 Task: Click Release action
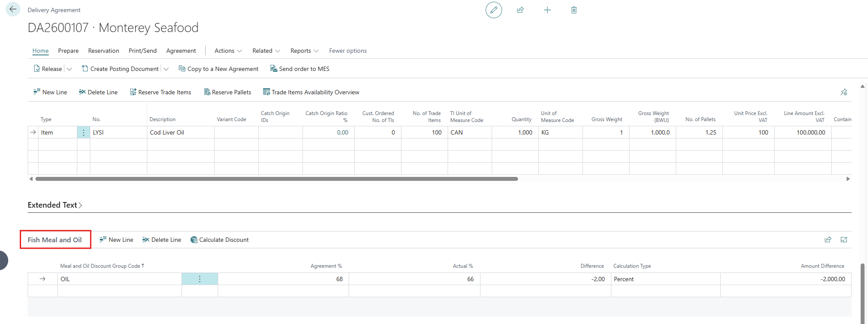click(48, 69)
